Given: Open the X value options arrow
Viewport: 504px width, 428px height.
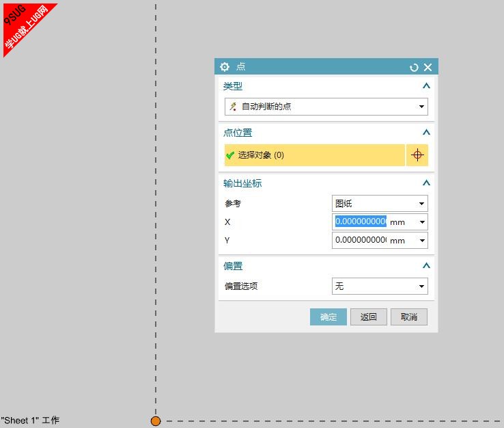Looking at the screenshot, I should tap(422, 222).
